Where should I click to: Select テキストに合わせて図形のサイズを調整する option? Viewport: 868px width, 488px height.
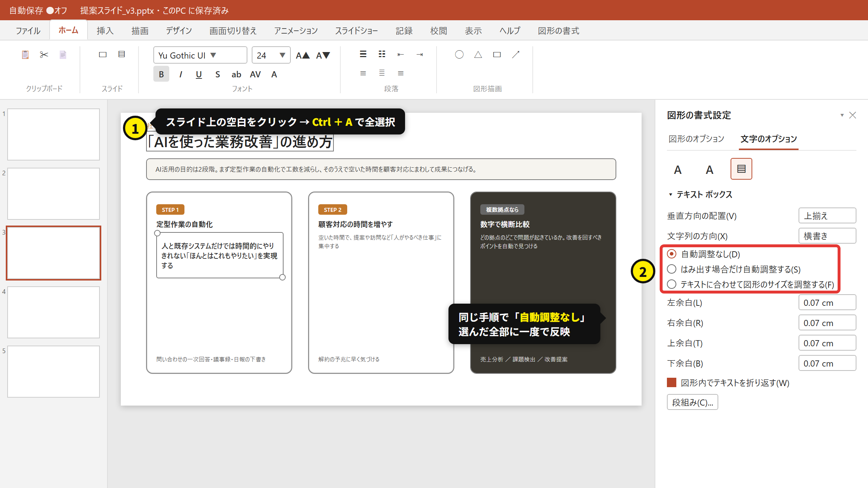[672, 284]
